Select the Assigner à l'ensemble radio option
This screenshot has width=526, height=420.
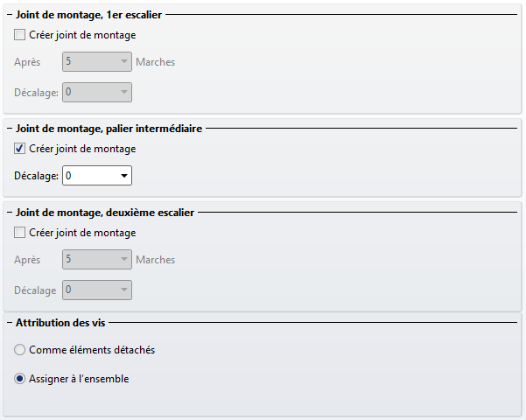[x=21, y=380]
